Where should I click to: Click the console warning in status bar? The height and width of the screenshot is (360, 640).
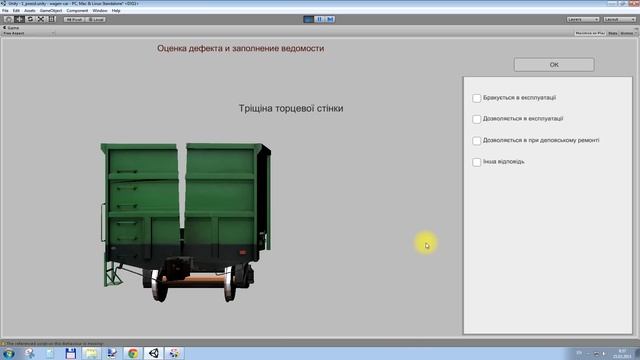[53, 344]
